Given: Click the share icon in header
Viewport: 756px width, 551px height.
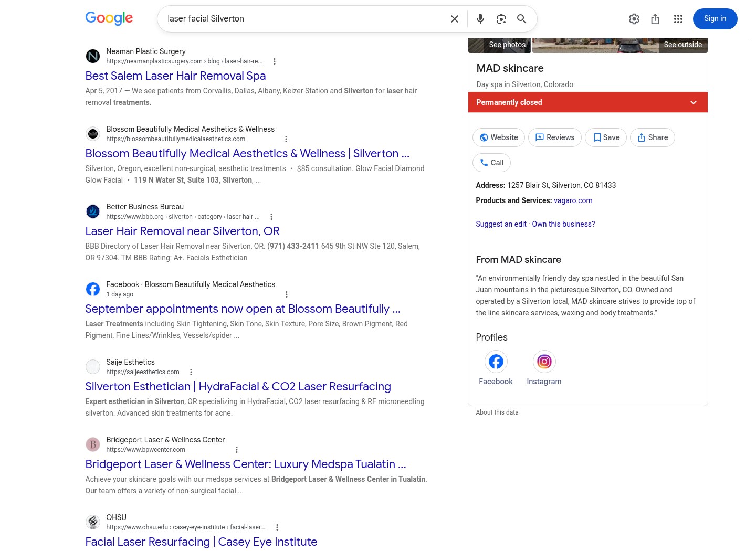Looking at the screenshot, I should pyautogui.click(x=655, y=19).
